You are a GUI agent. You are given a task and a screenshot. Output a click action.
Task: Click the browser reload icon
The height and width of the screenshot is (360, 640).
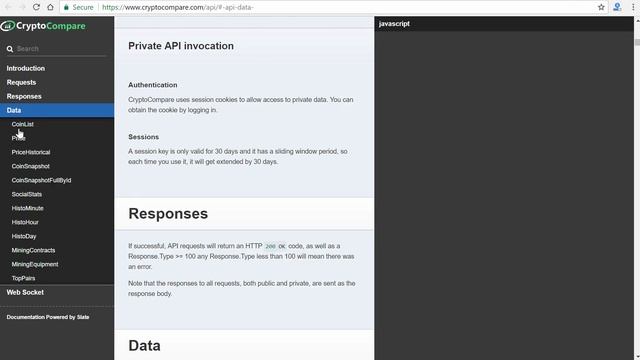click(x=36, y=7)
